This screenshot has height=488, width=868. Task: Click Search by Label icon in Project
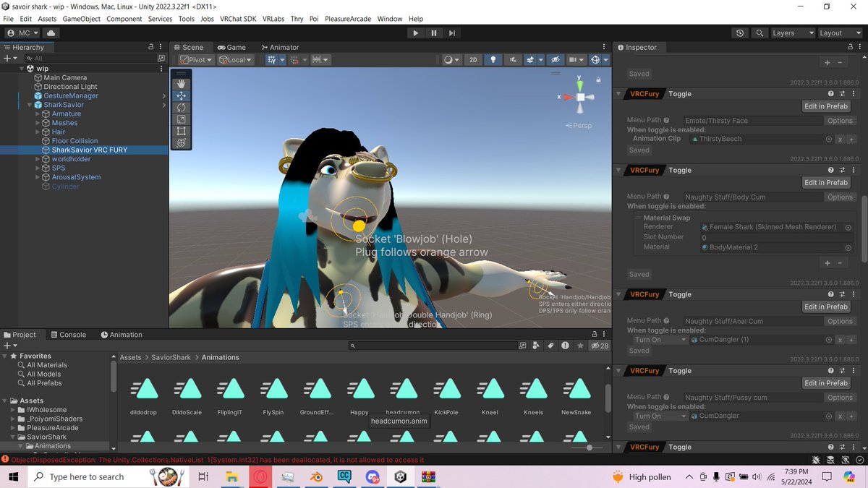tap(550, 346)
